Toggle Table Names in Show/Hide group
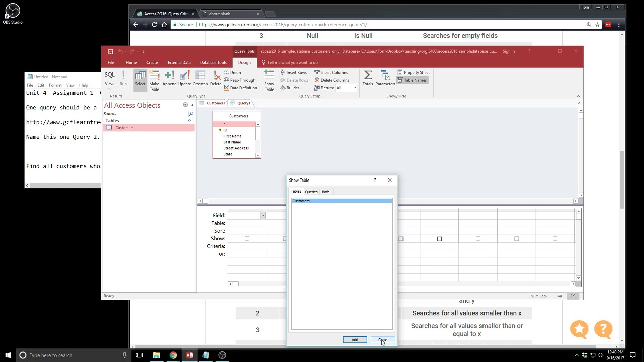This screenshot has height=362, width=644. coord(412,80)
